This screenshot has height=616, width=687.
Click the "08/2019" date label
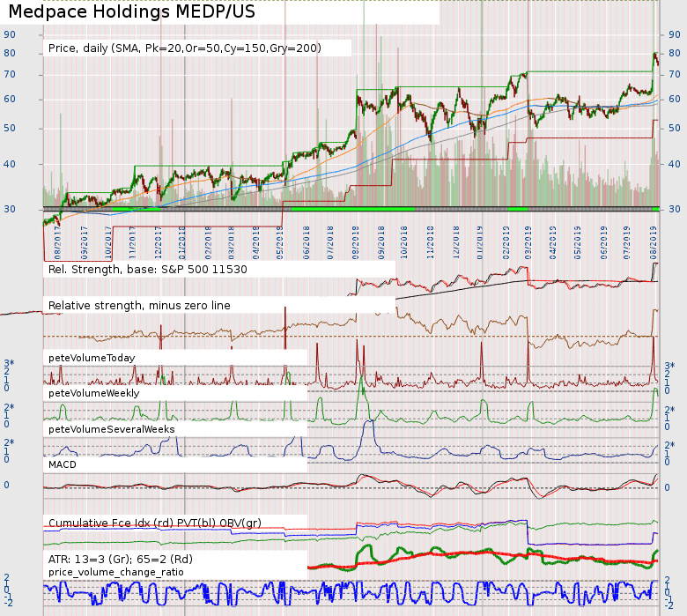coord(654,242)
